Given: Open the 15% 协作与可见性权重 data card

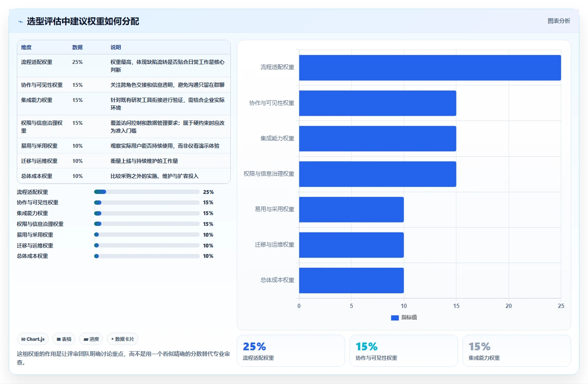Looking at the screenshot, I should [x=404, y=351].
